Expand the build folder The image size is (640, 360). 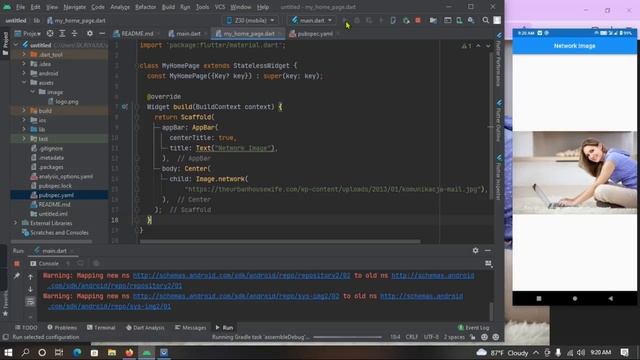point(24,110)
